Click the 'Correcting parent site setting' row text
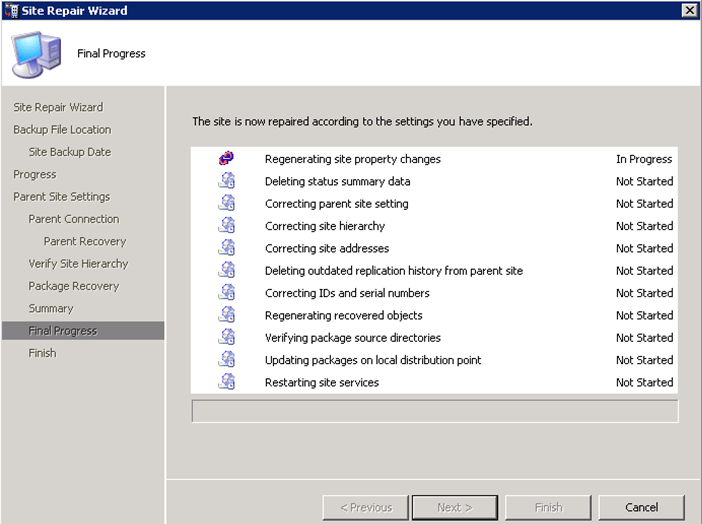This screenshot has height=524, width=702. tap(337, 204)
